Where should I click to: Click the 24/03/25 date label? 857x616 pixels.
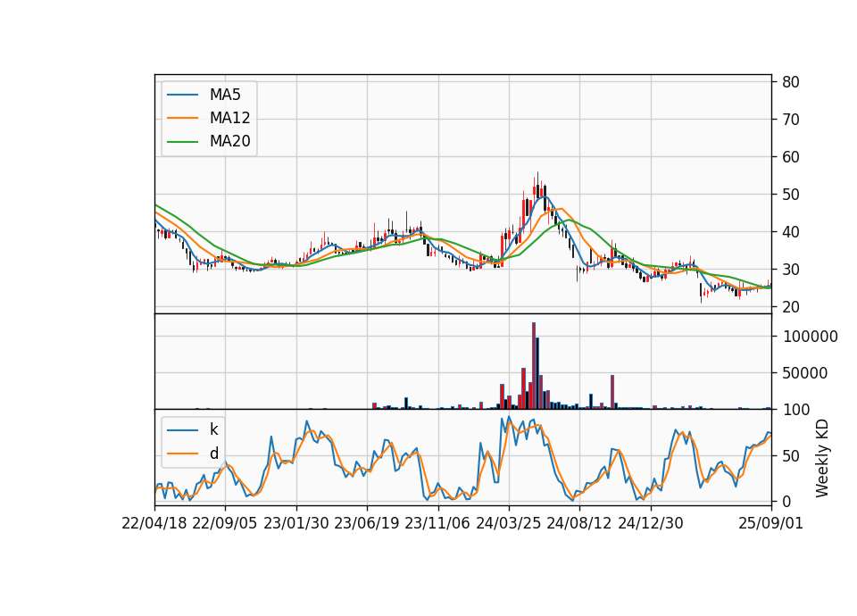point(508,523)
